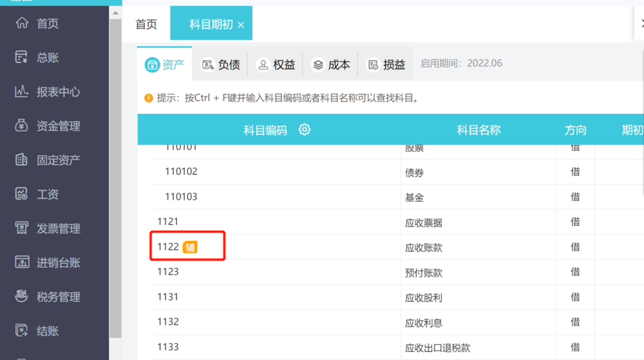
Task: Open the 损益 tab
Action: pos(386,65)
